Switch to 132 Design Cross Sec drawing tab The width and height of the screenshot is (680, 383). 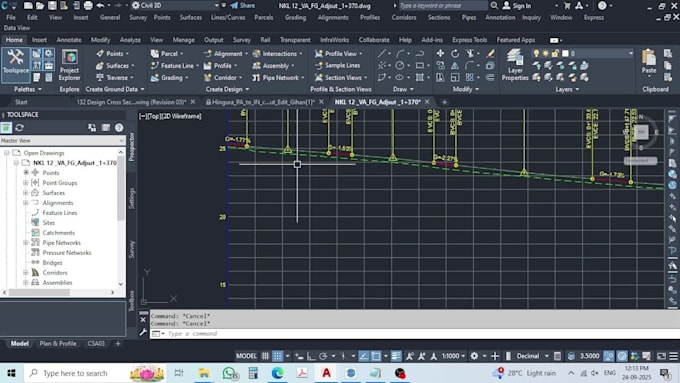[131, 102]
